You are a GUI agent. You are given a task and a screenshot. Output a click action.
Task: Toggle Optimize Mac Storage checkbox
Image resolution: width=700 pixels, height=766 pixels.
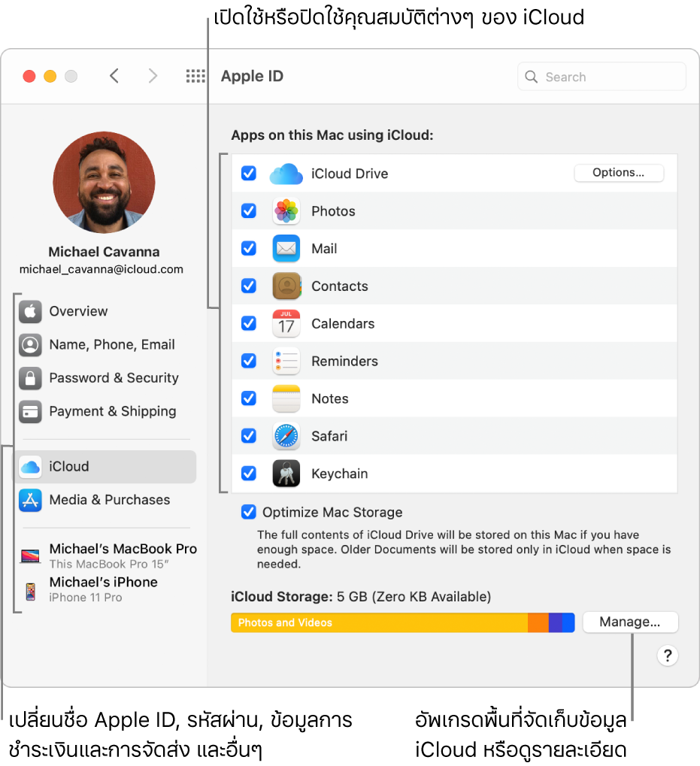[249, 512]
